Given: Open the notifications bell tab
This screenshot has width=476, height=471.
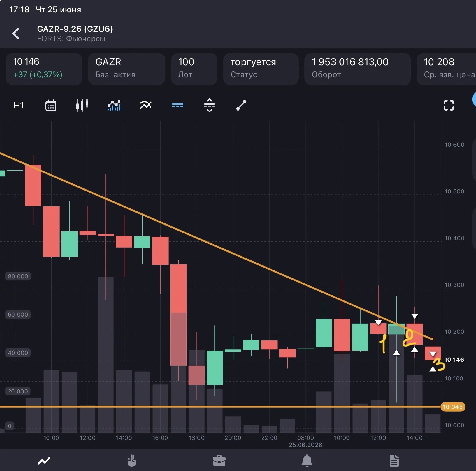Looking at the screenshot, I should point(307,461).
